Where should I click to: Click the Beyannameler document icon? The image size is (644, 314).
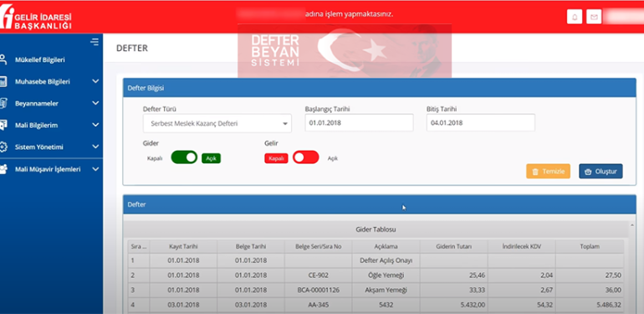(3, 103)
